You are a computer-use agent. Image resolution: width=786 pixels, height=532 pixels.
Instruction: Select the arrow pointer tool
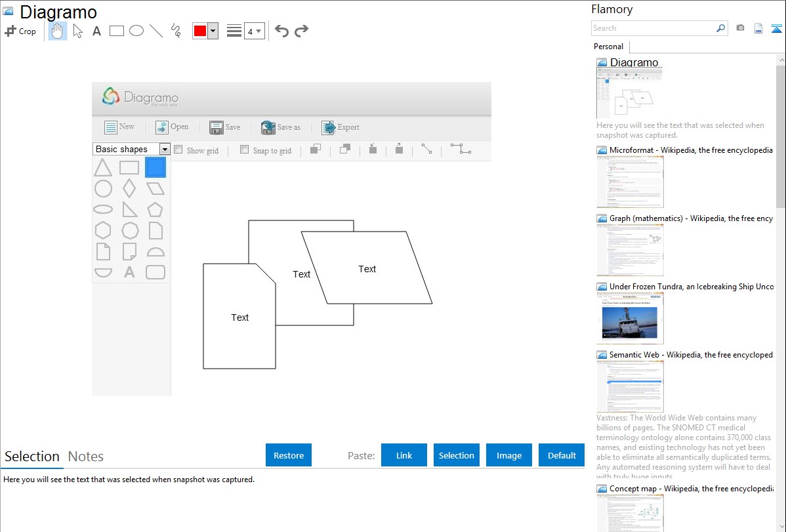coord(77,31)
